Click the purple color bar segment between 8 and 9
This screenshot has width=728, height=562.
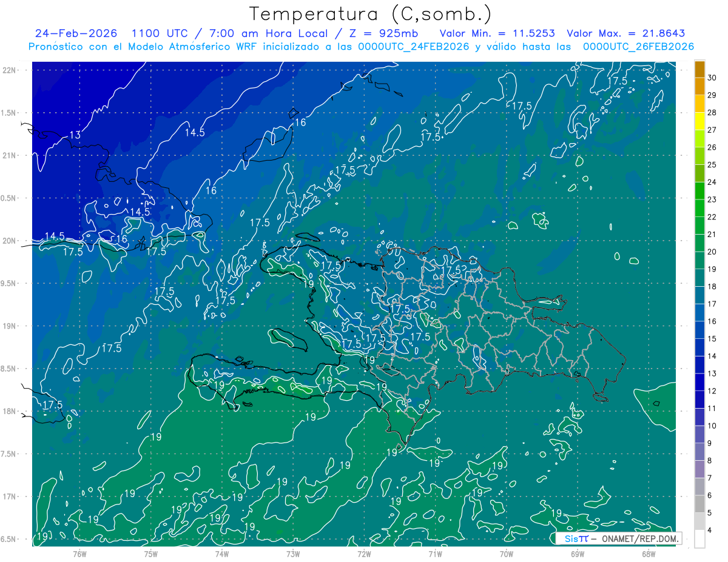(x=699, y=452)
